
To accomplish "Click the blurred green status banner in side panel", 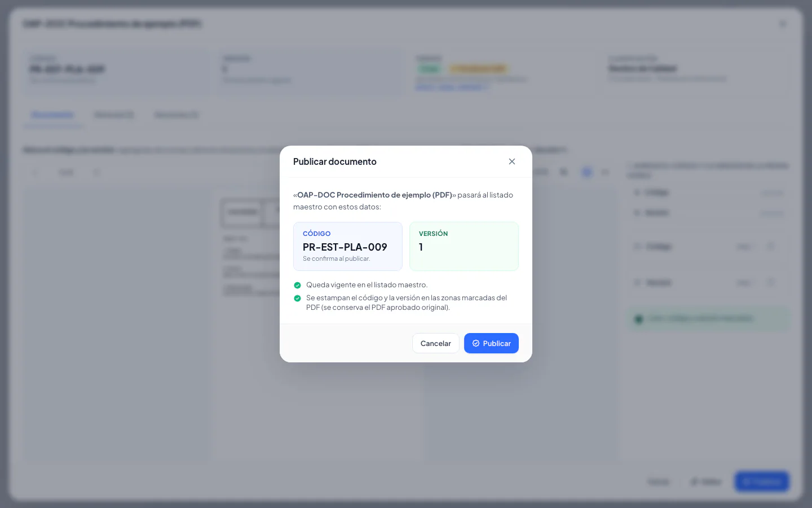I will [x=709, y=319].
